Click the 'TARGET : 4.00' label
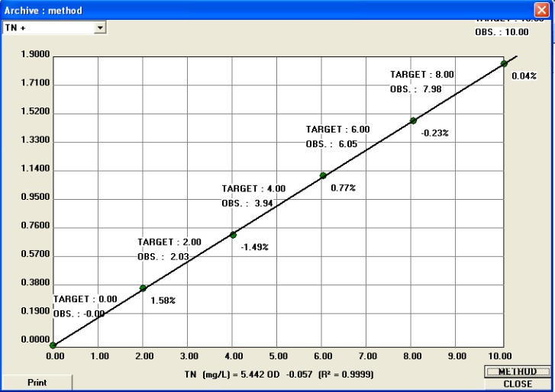The height and width of the screenshot is (392, 555). [x=253, y=188]
